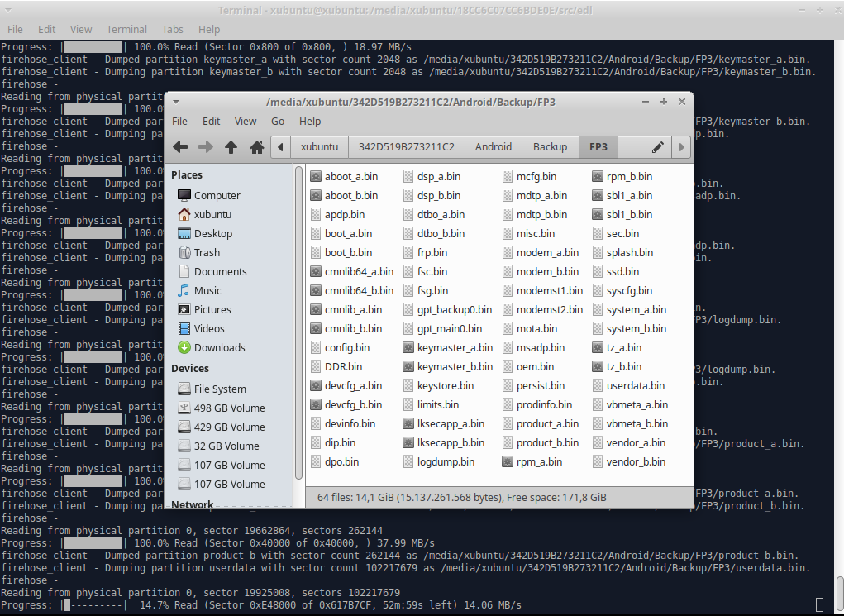Open Downloads folder in sidebar
Viewport: 844px width, 616px height.
click(219, 347)
